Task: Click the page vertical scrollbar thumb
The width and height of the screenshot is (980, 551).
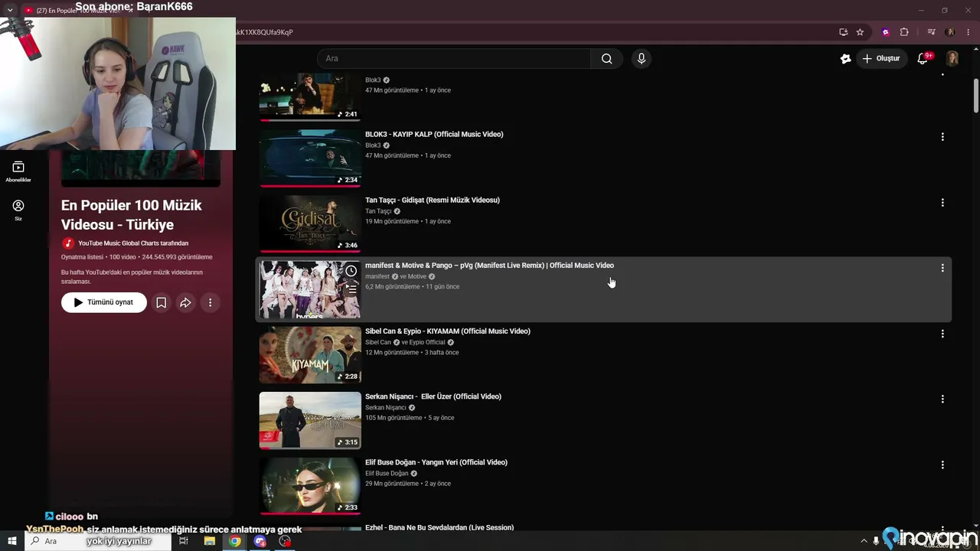Action: 975,96
